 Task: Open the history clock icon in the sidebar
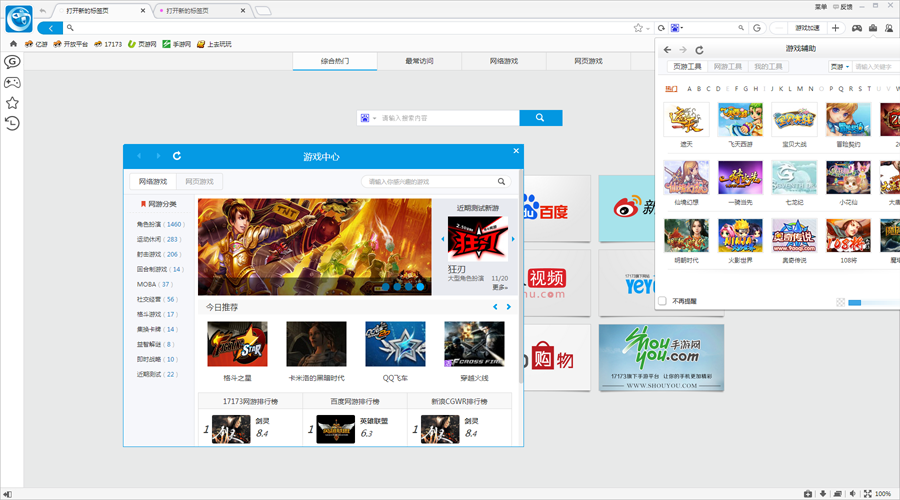12,123
